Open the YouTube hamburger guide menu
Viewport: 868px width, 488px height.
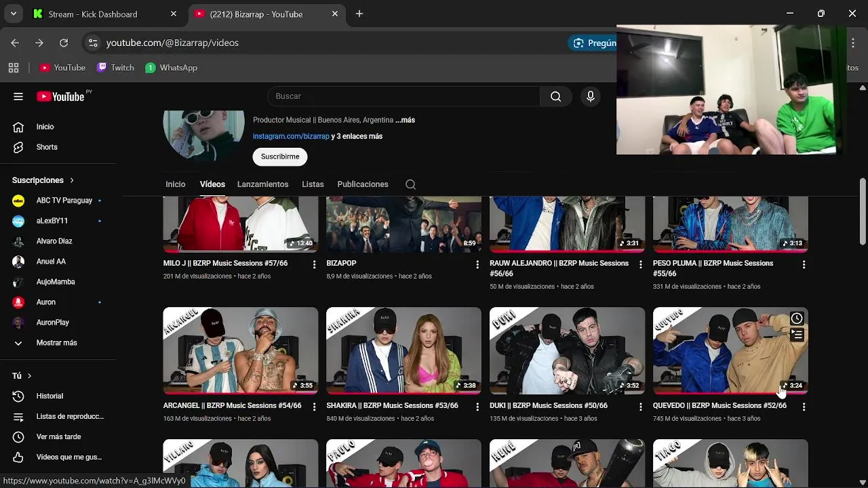click(x=18, y=96)
